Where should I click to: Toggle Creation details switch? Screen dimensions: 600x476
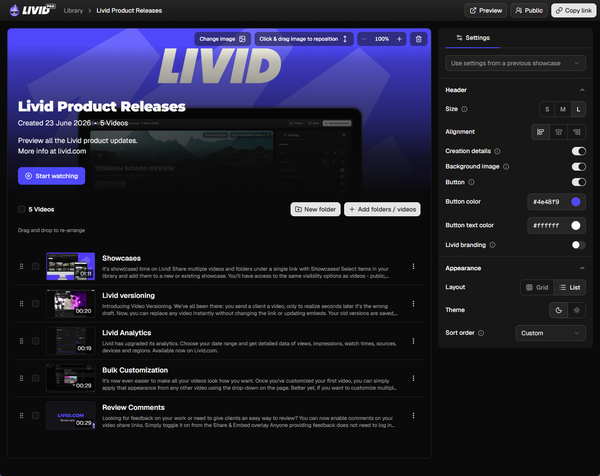click(x=579, y=151)
